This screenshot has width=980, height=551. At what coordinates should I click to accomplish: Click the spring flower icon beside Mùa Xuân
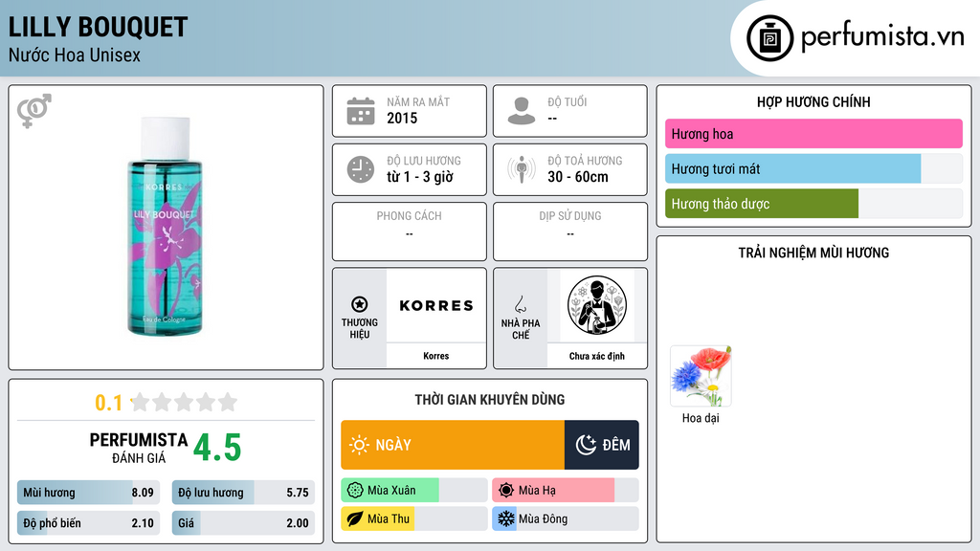[x=355, y=491]
